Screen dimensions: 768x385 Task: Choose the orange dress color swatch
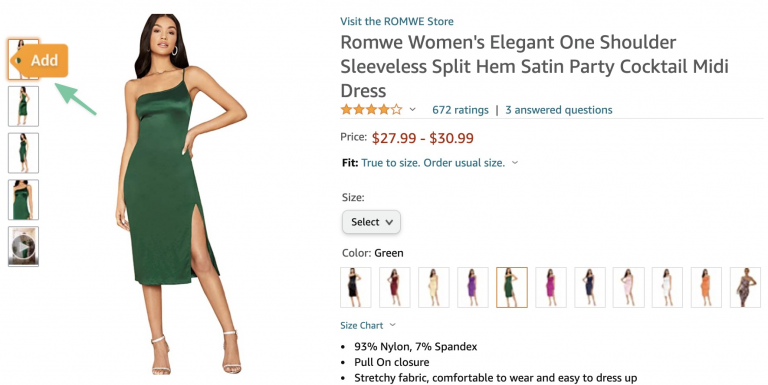click(x=706, y=288)
